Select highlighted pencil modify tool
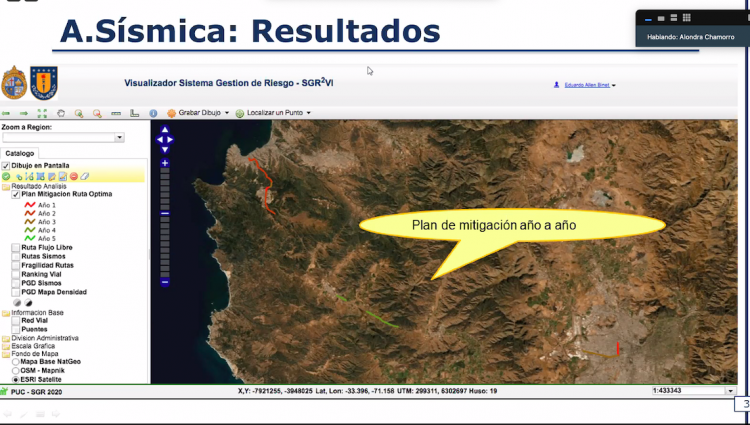The width and height of the screenshot is (750, 425). [63, 176]
